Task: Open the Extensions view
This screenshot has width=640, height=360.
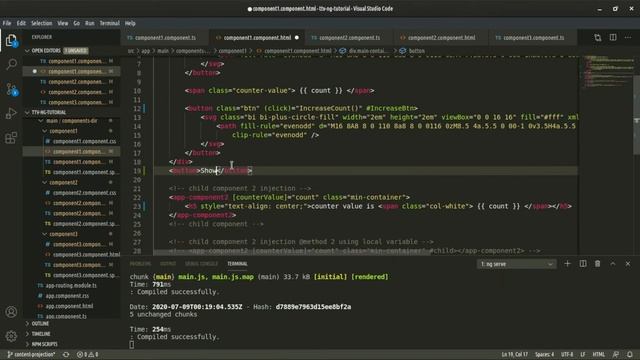Action: 11,138
